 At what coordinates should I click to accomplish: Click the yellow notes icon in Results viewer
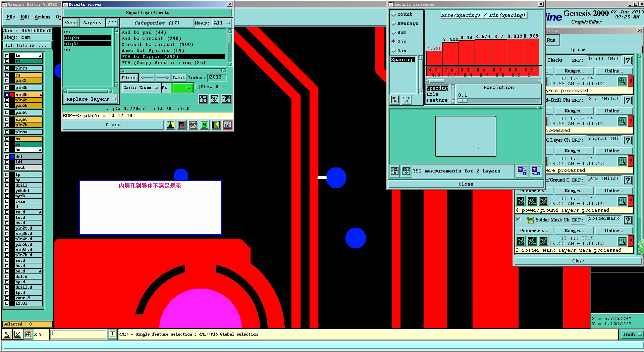click(x=216, y=125)
